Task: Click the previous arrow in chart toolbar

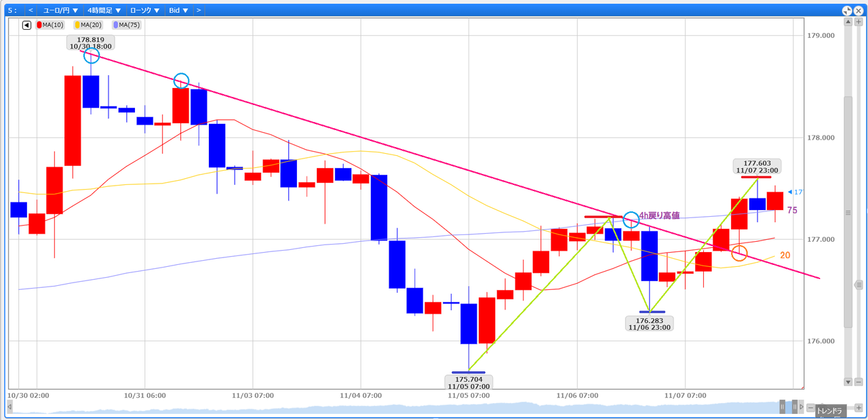Action: click(x=31, y=10)
